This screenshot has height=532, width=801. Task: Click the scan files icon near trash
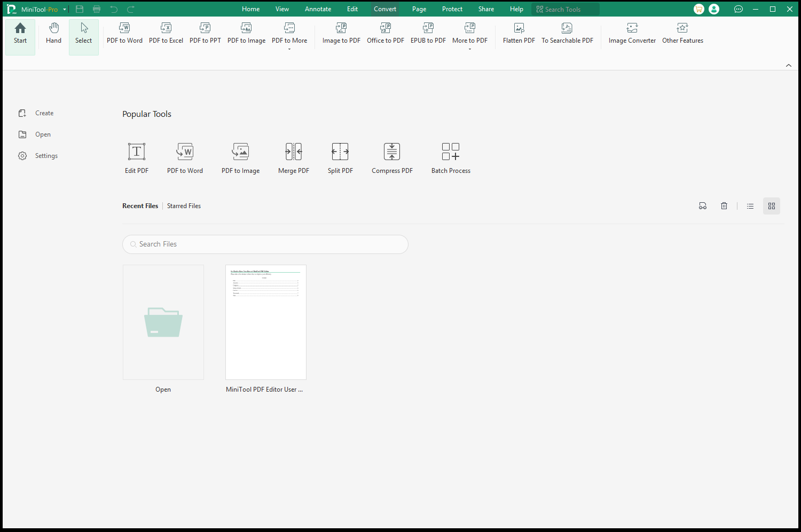pos(703,206)
